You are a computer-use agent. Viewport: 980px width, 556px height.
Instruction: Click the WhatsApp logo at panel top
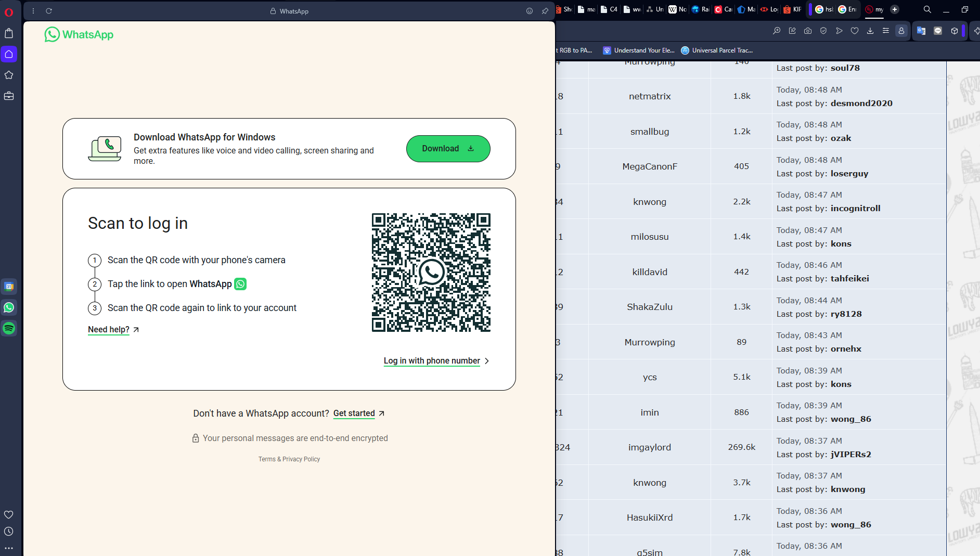[x=79, y=34]
